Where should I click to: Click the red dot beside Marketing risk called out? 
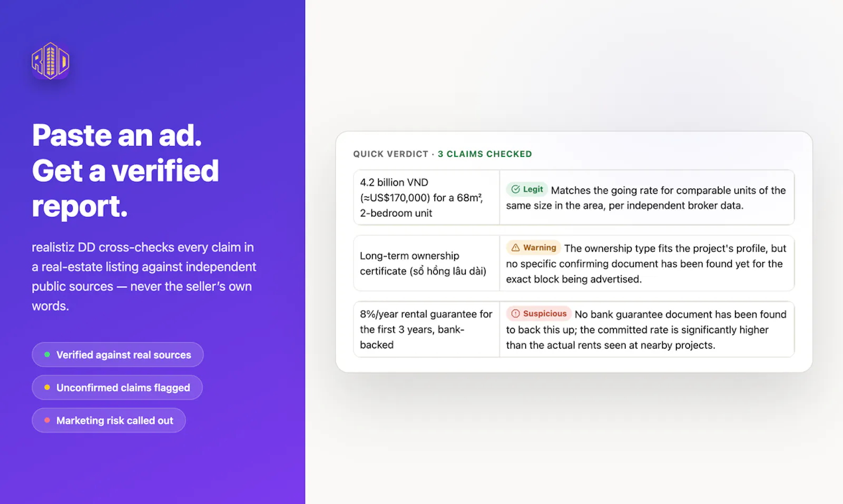47,420
